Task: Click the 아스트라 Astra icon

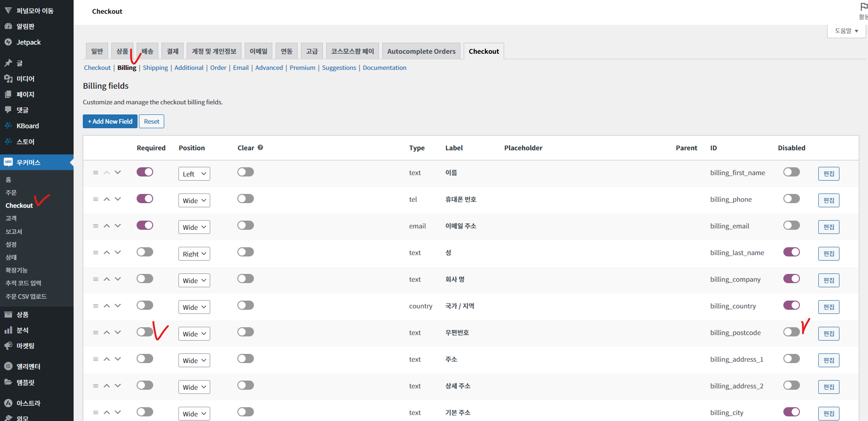Action: (8, 403)
